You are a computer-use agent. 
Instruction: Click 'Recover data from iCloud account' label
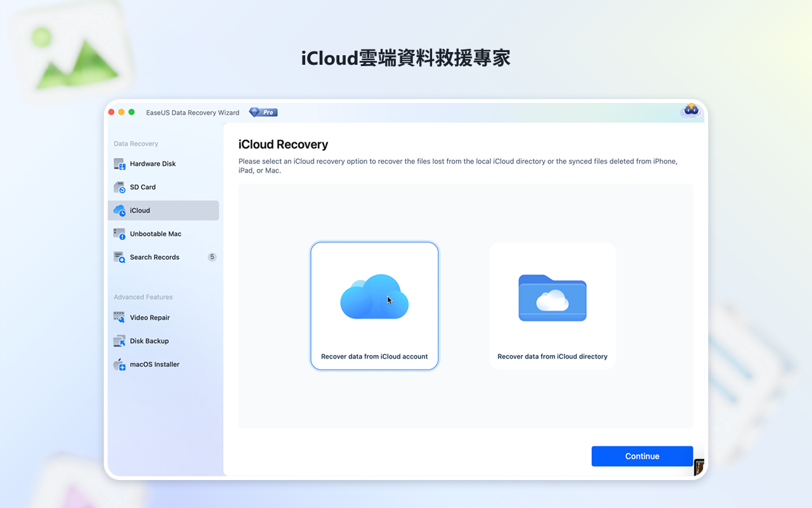tap(374, 356)
